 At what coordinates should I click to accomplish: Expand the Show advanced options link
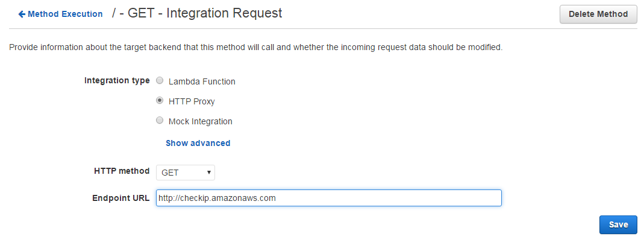click(x=198, y=143)
